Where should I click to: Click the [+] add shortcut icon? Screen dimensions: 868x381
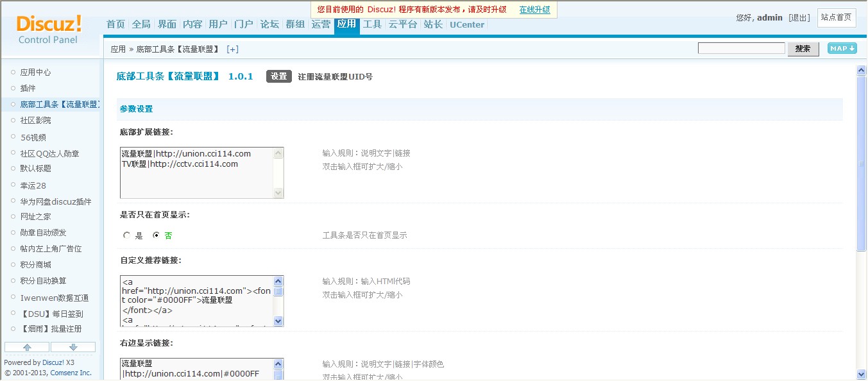(x=232, y=49)
